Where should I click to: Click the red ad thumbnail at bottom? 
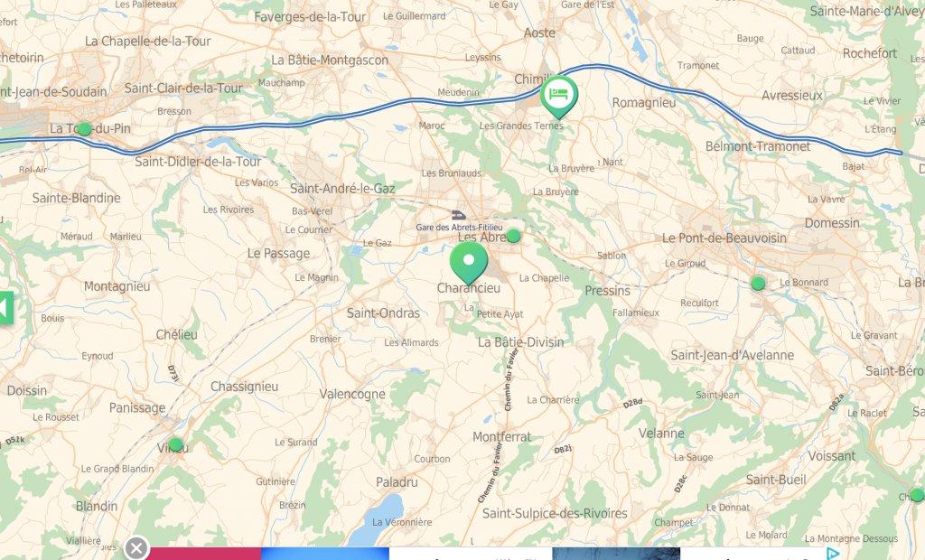204,554
